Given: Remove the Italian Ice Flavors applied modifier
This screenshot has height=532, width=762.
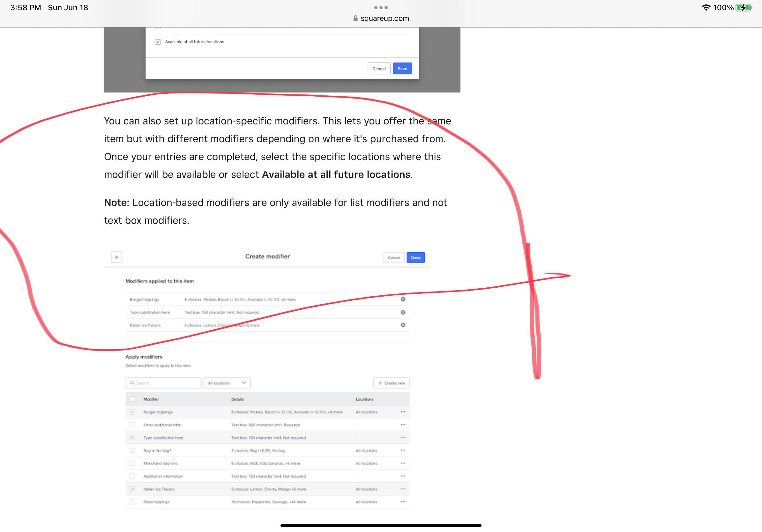Looking at the screenshot, I should click(403, 325).
